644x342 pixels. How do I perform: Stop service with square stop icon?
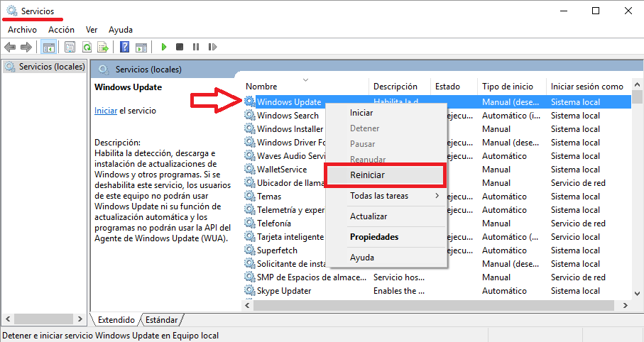[x=180, y=48]
